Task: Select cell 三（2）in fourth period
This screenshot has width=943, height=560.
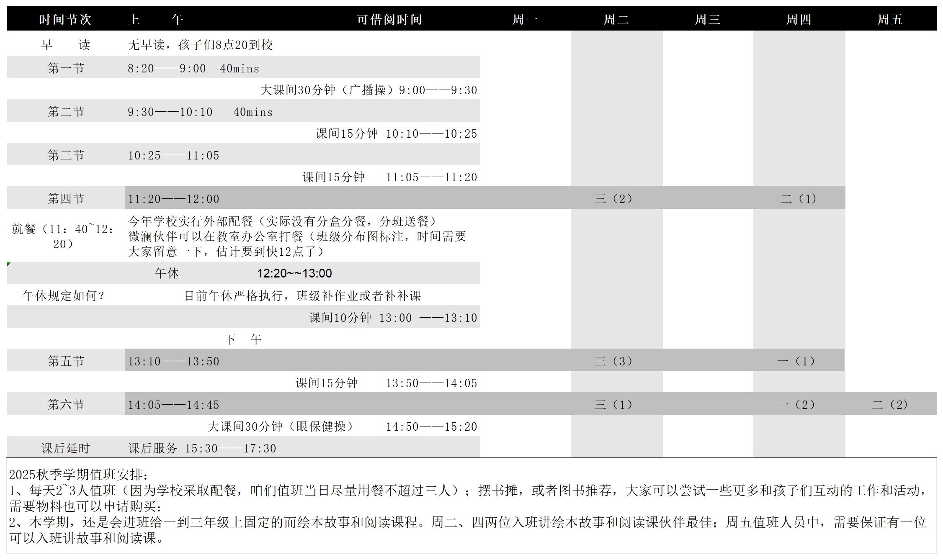Action: pyautogui.click(x=614, y=198)
